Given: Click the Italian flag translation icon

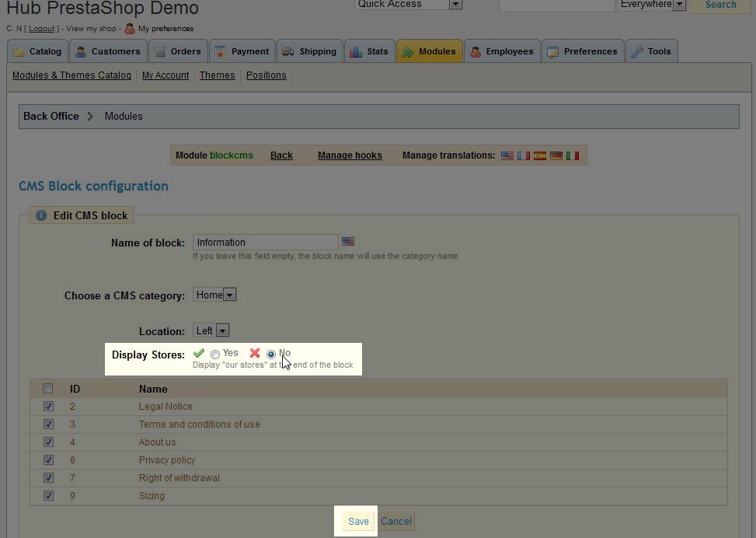Looking at the screenshot, I should [x=573, y=155].
